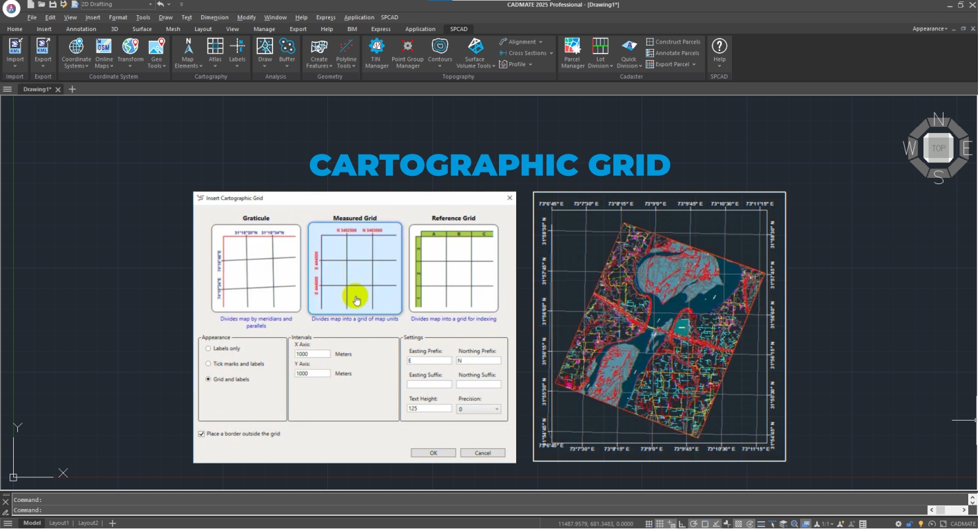Screen dimensions: 980x531
Task: Open the 2D Drafting workspace dropdown
Action: [115, 4]
